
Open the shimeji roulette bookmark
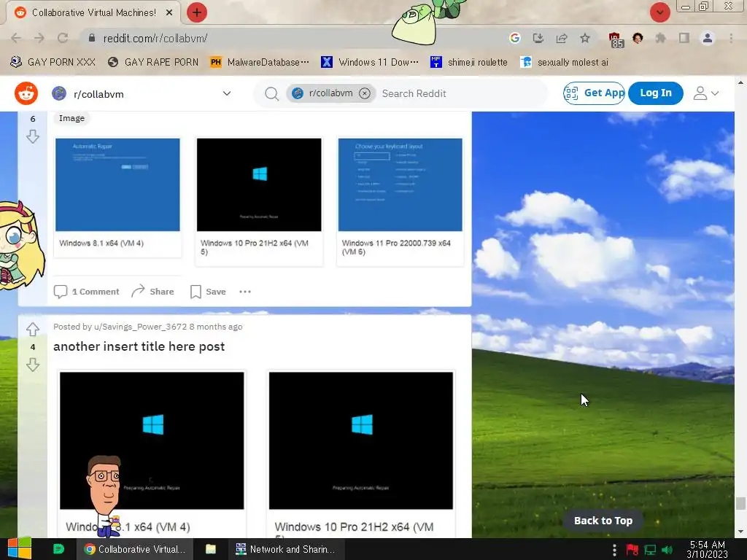469,62
